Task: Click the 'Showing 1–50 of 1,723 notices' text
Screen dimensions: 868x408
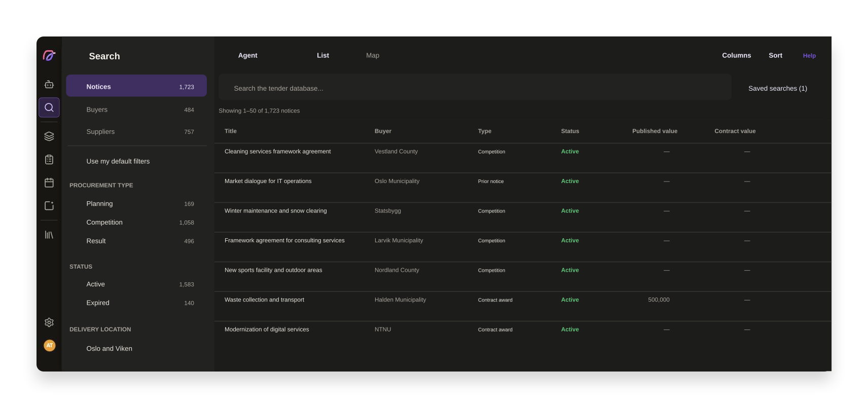Action: point(259,111)
